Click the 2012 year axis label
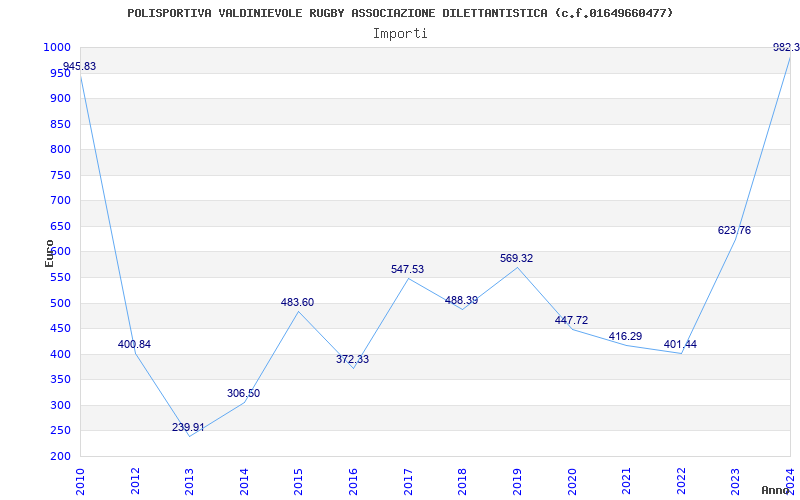This screenshot has width=800, height=500. click(135, 481)
